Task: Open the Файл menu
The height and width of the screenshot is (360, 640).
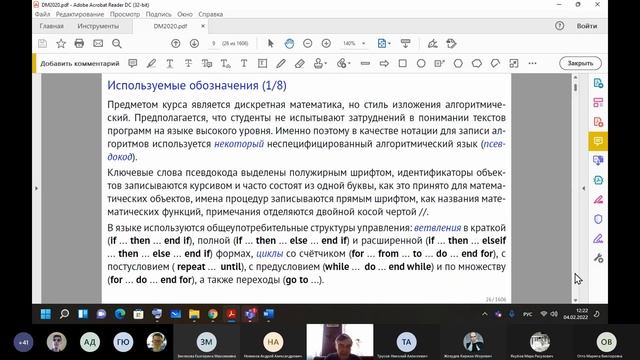Action: 42,14
